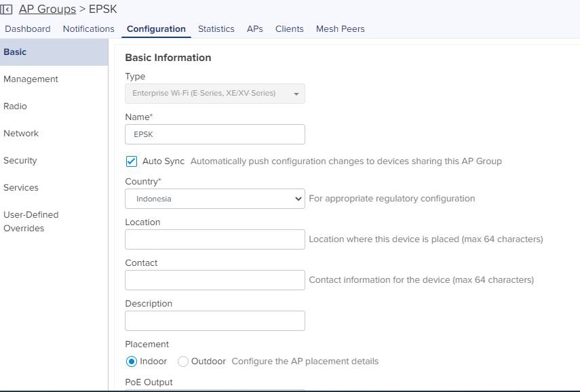The height and width of the screenshot is (392, 580).
Task: Open the APs tab
Action: pos(255,29)
